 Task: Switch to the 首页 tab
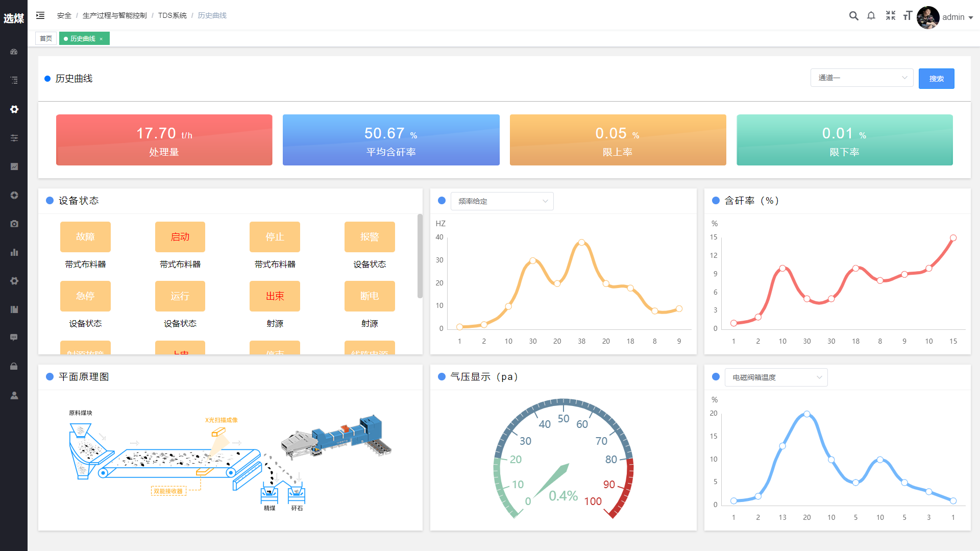(x=46, y=39)
